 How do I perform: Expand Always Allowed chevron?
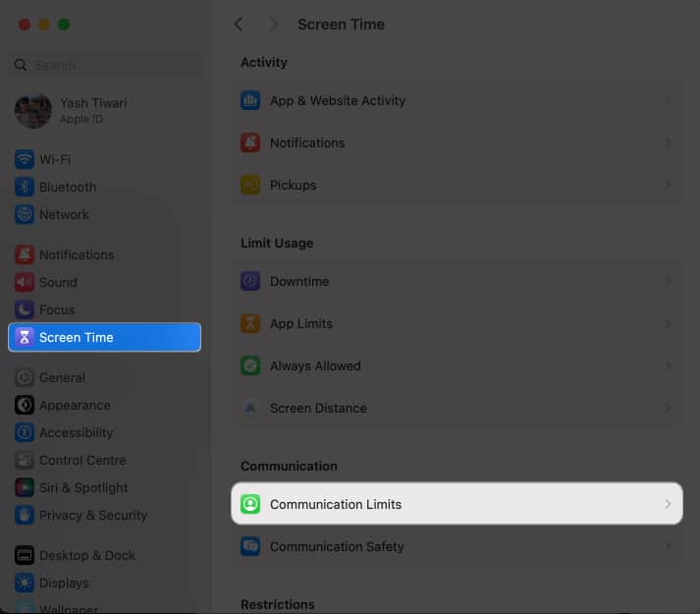(x=668, y=365)
